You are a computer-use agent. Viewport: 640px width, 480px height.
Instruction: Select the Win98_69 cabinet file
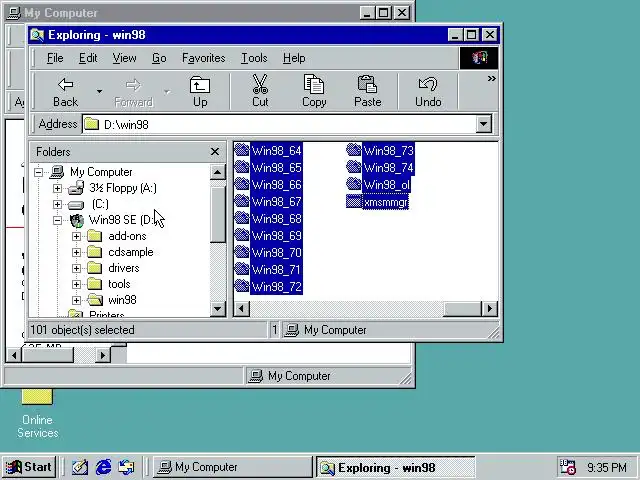point(269,236)
